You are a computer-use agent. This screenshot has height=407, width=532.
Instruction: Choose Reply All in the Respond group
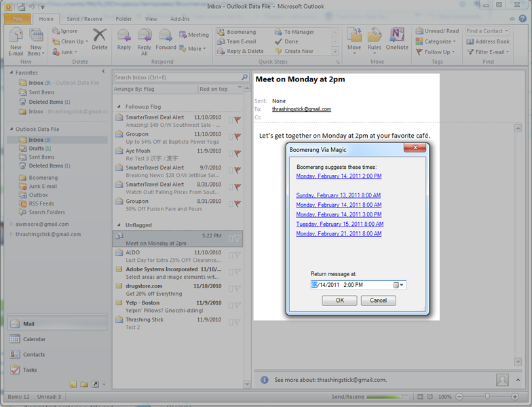pos(144,42)
